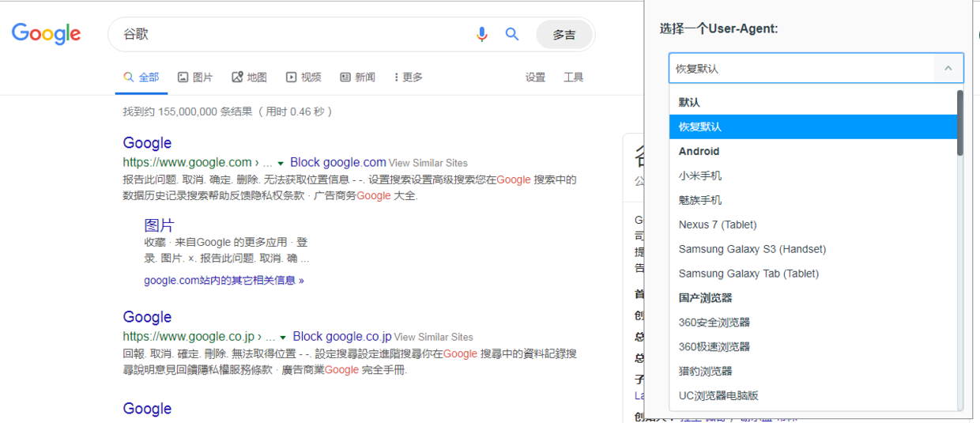This screenshot has width=980, height=423.
Task: Open 设置 search settings
Action: point(536,77)
